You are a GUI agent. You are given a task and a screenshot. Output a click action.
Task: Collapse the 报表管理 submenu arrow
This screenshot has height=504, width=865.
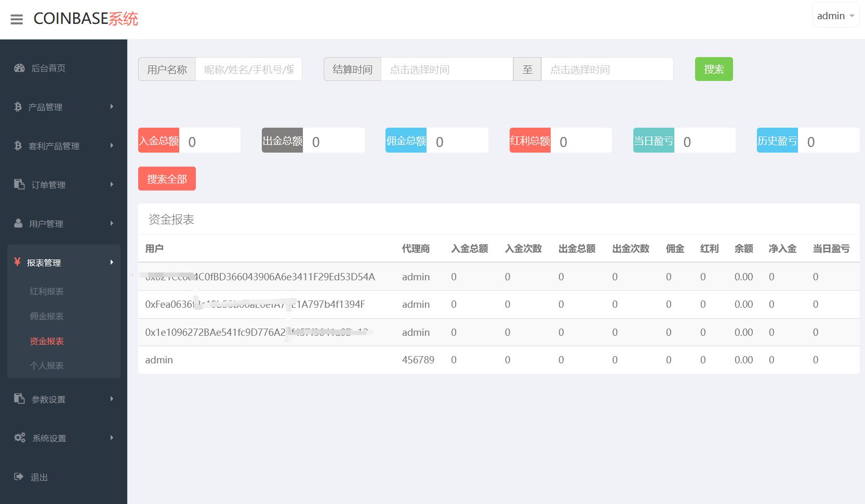coord(112,262)
